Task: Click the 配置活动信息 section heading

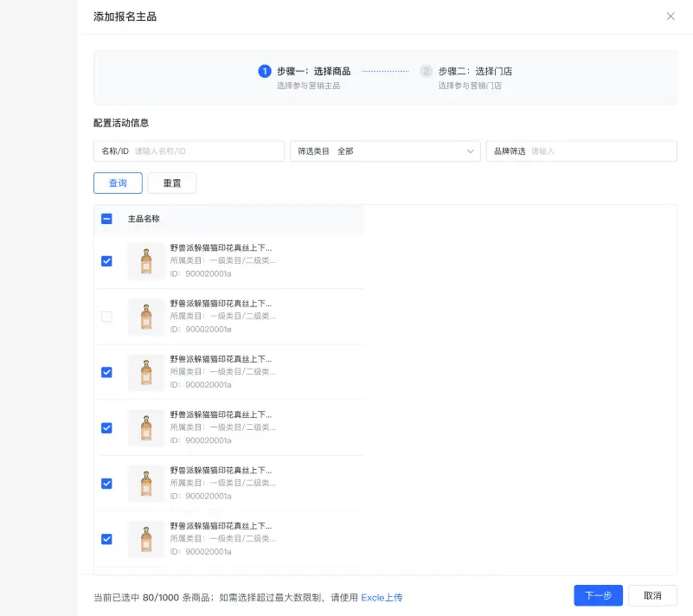Action: point(121,123)
